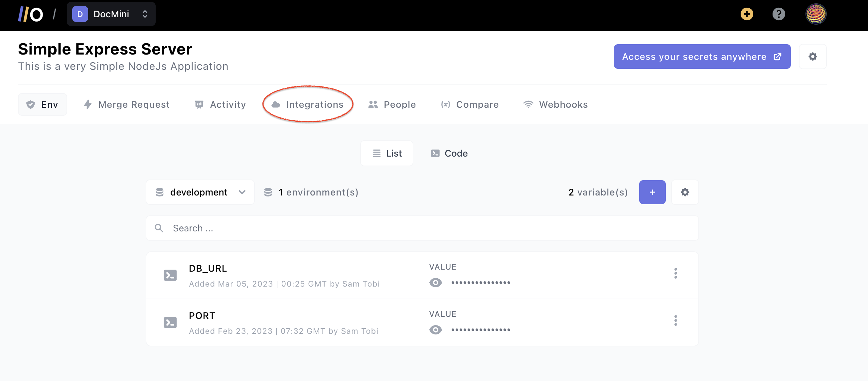Click the user avatar in top bar
This screenshot has height=381, width=868.
[815, 14]
